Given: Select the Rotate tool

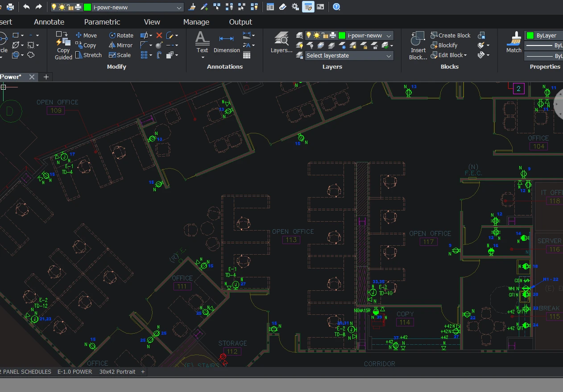Looking at the screenshot, I should [121, 35].
